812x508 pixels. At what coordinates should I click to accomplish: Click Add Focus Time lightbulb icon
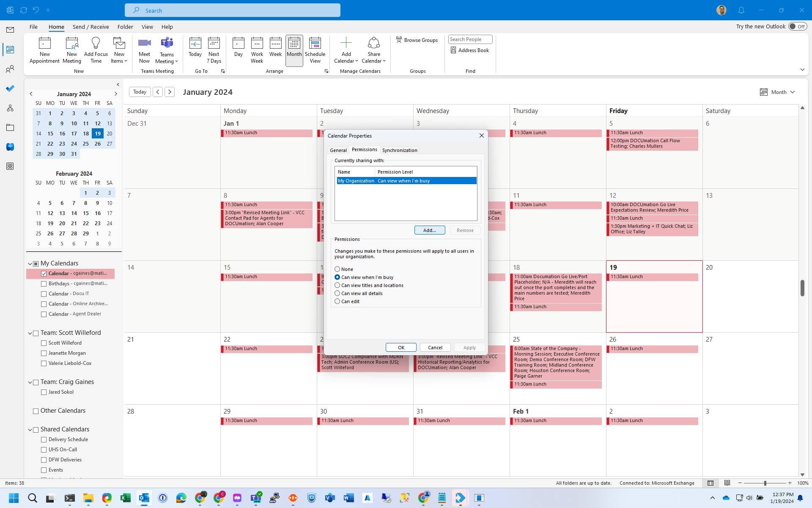pos(96,43)
